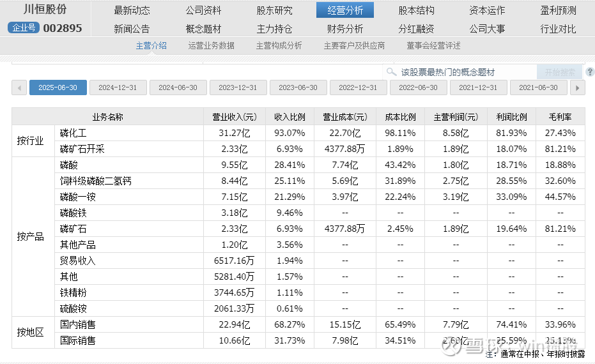Image resolution: width=595 pixels, height=364 pixels.
Task: Click the magnifier icon in search box
Action: [x=391, y=72]
